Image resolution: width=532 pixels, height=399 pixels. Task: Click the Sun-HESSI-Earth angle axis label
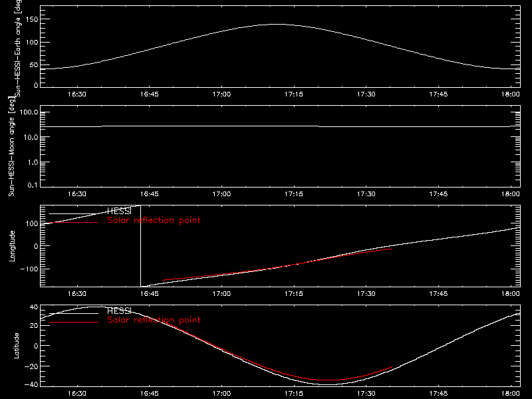18,47
